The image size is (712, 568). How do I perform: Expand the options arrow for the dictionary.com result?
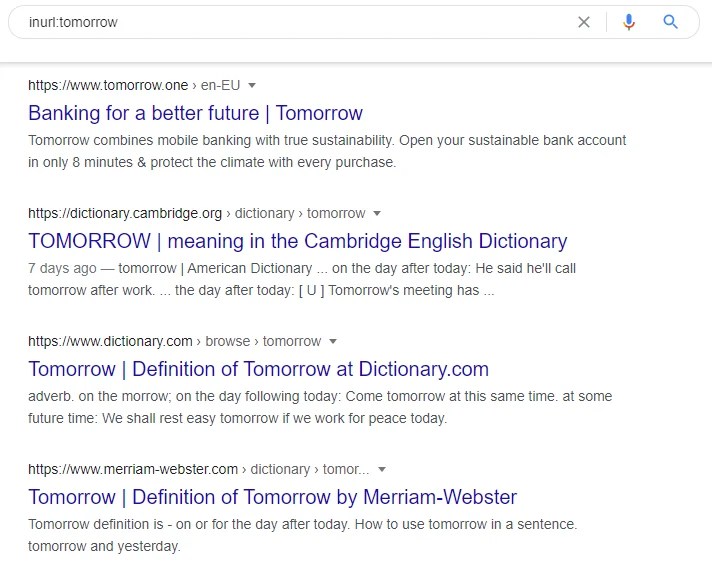pyautogui.click(x=333, y=341)
